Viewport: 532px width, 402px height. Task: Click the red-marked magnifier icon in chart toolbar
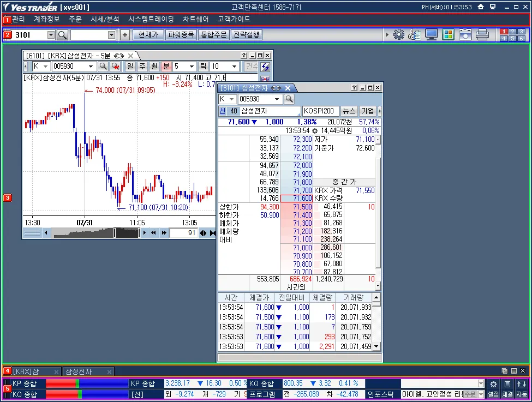116,67
